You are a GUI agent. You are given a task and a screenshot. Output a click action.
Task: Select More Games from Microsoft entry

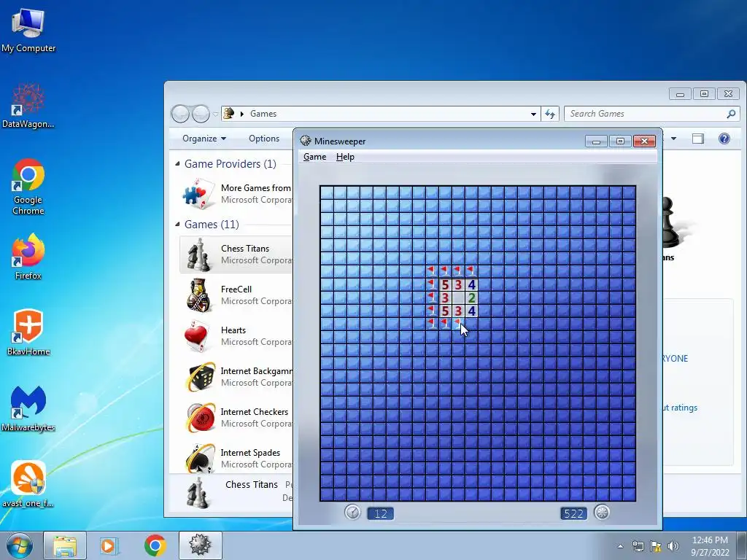click(x=236, y=194)
